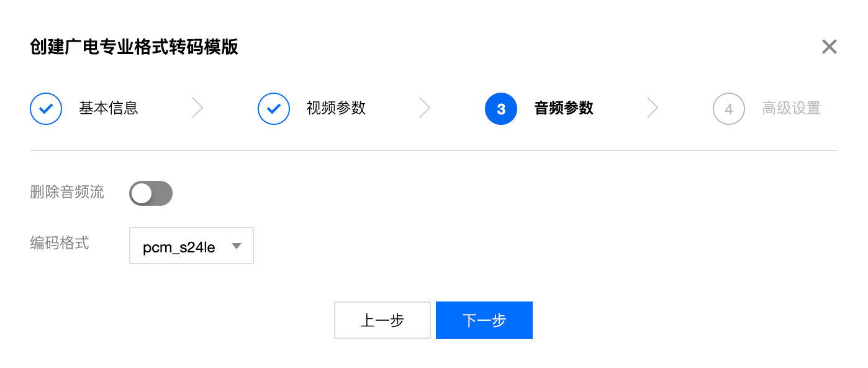The width and height of the screenshot is (868, 368).
Task: Click the gray step 4 circle icon
Action: point(729,109)
